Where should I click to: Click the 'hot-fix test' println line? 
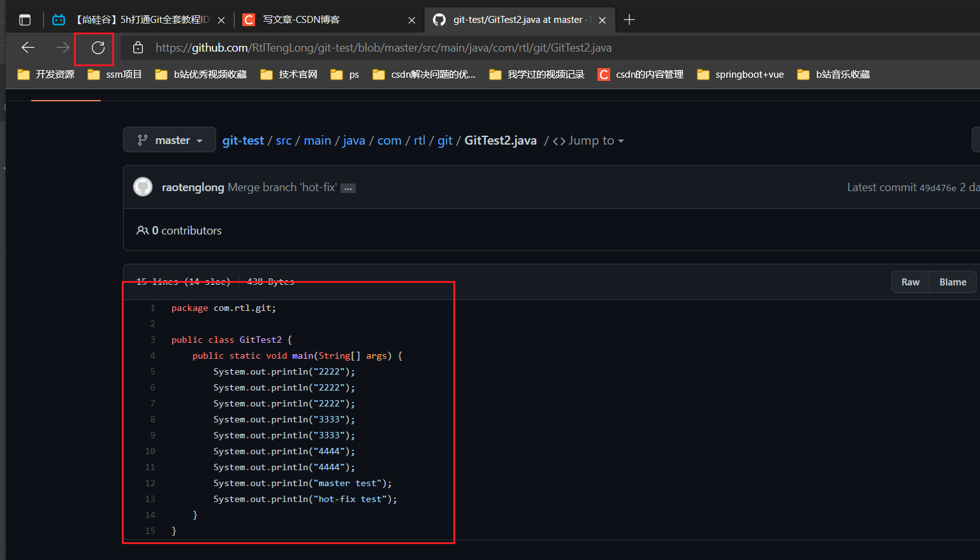(305, 499)
